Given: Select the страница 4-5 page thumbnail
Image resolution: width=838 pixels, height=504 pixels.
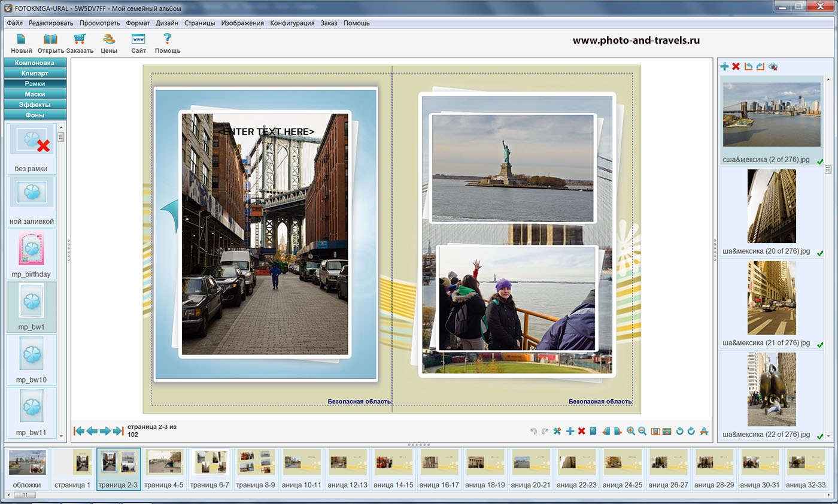Looking at the screenshot, I should point(164,469).
